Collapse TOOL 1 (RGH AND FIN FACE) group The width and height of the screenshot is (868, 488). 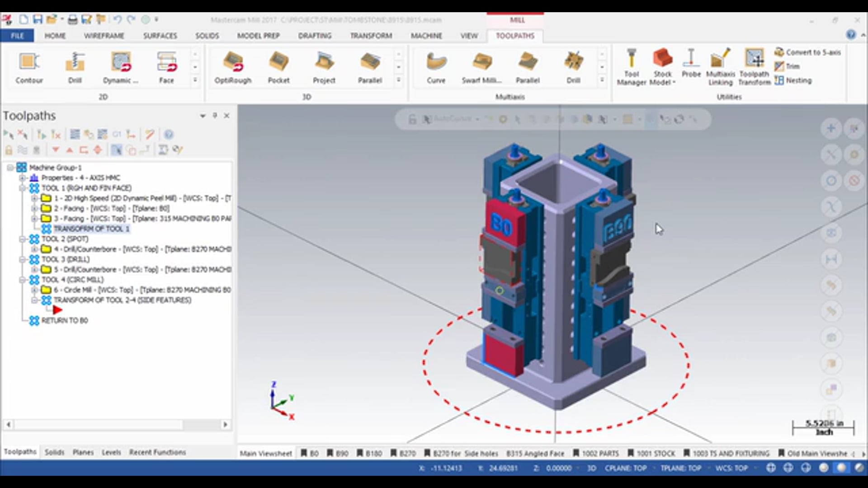tap(22, 188)
